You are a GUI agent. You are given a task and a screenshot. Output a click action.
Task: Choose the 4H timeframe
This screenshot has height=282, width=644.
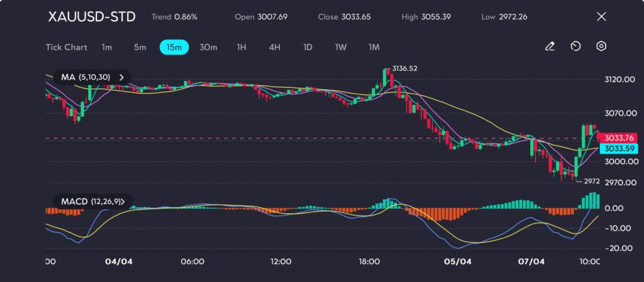coord(274,47)
